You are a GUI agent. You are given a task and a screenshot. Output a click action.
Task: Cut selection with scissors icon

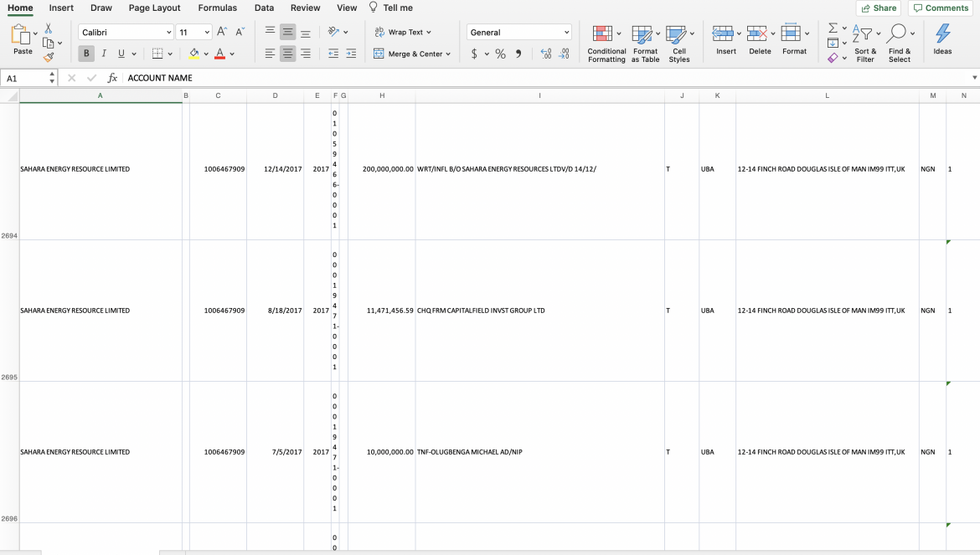[x=48, y=28]
